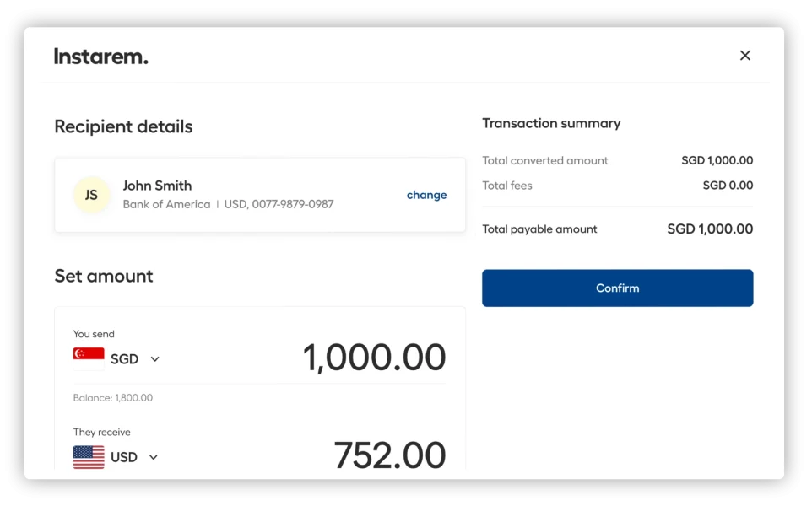
Task: Click the Set amount heading
Action: click(x=104, y=276)
